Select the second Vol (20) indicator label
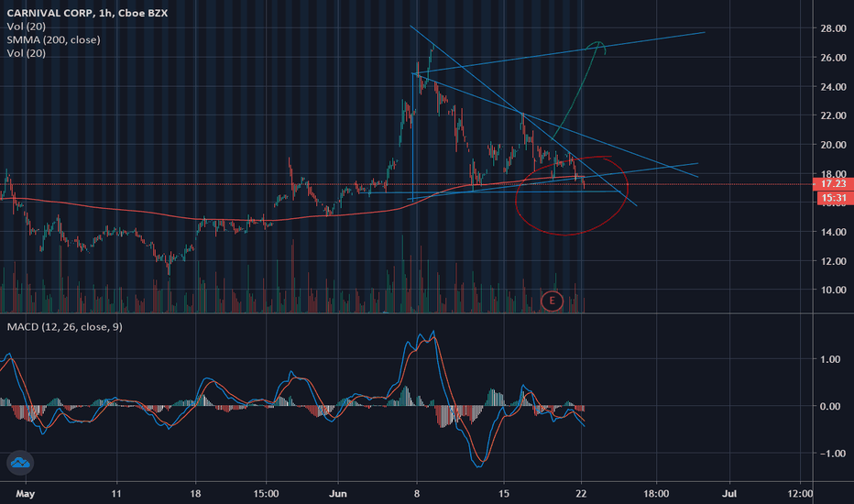Screen dimensions: 854x504 pos(27,53)
